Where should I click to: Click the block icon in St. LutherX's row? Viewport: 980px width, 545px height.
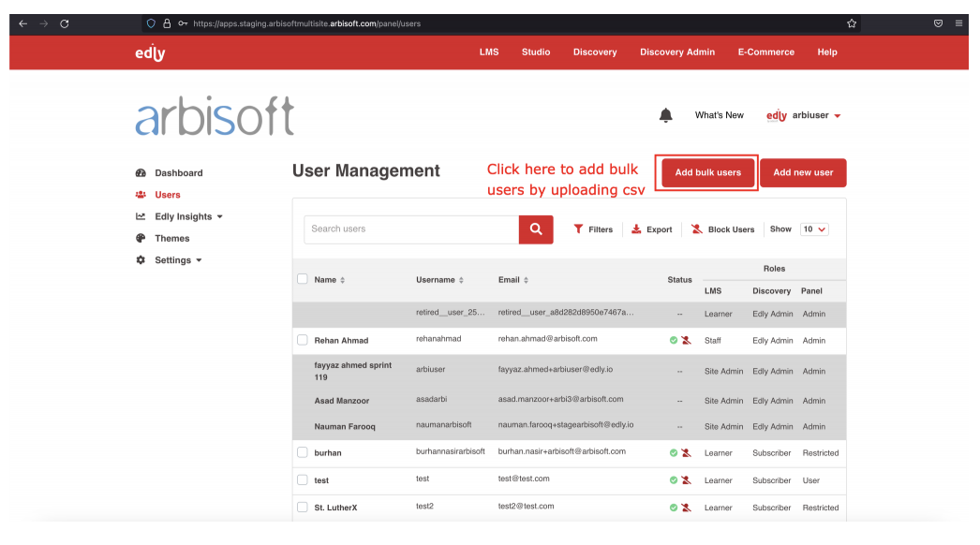[686, 508]
